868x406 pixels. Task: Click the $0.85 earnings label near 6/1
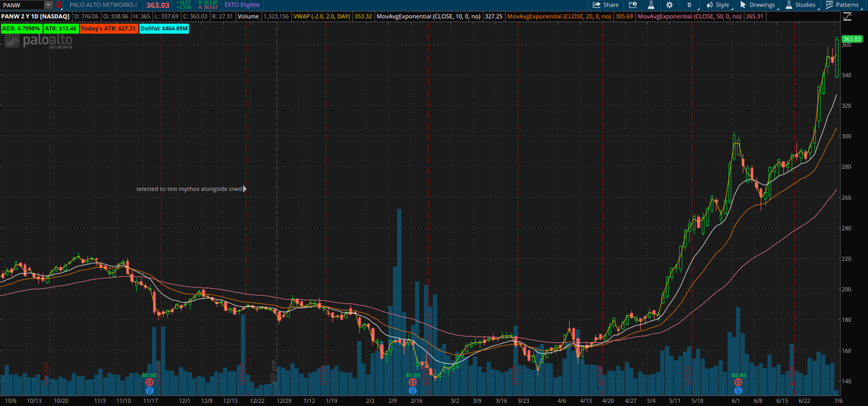(738, 375)
